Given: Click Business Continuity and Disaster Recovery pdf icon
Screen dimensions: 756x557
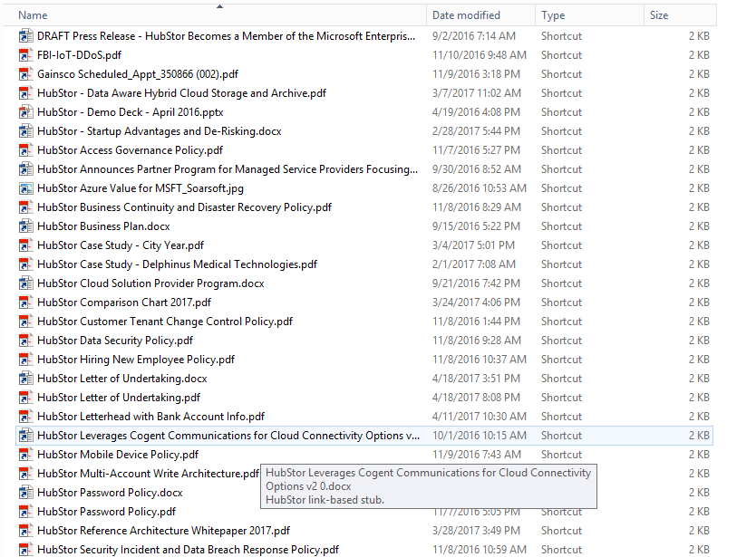Looking at the screenshot, I should 25,207.
